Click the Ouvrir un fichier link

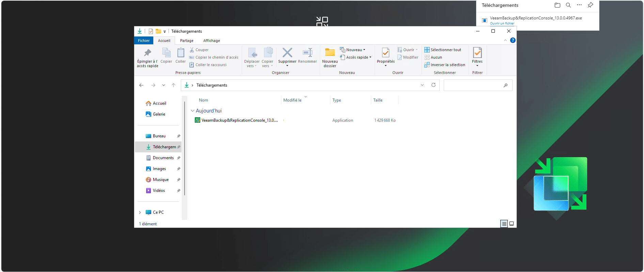[502, 24]
